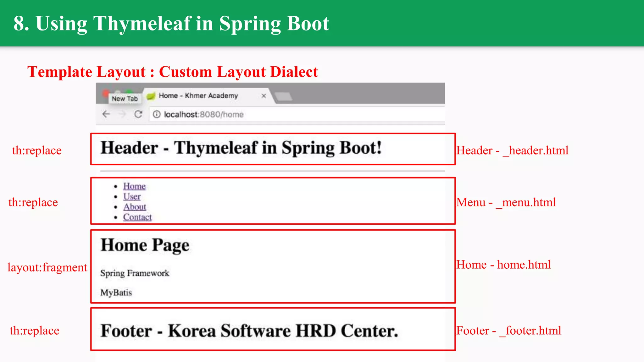Open the Home link in the menu
Screen dimensions: 644x362
tap(134, 186)
